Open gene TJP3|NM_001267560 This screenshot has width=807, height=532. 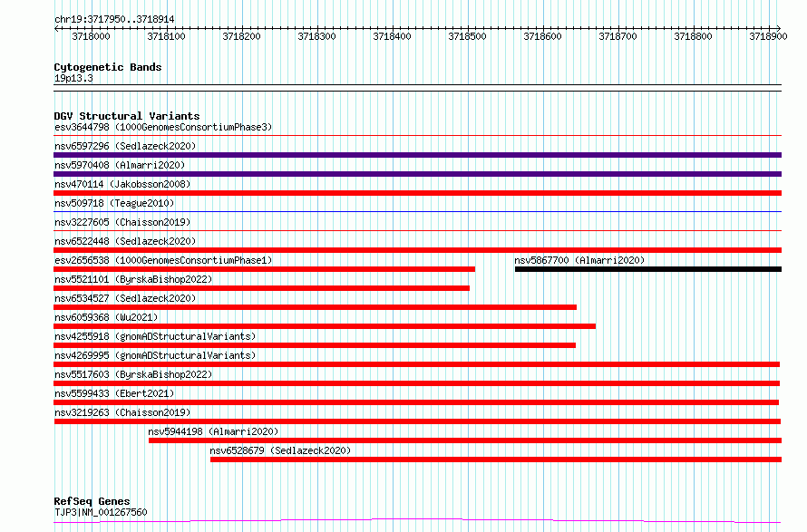101,512
